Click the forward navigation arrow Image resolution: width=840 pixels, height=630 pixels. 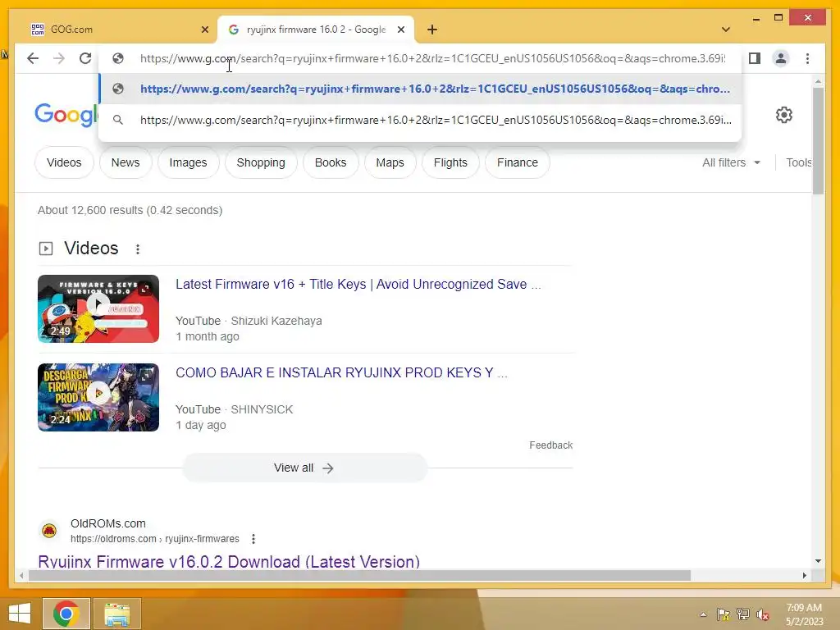tap(59, 58)
